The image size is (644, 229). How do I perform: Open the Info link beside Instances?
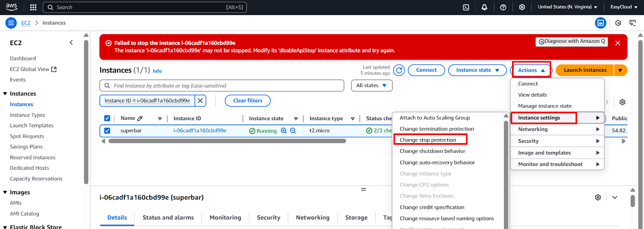[x=157, y=71]
